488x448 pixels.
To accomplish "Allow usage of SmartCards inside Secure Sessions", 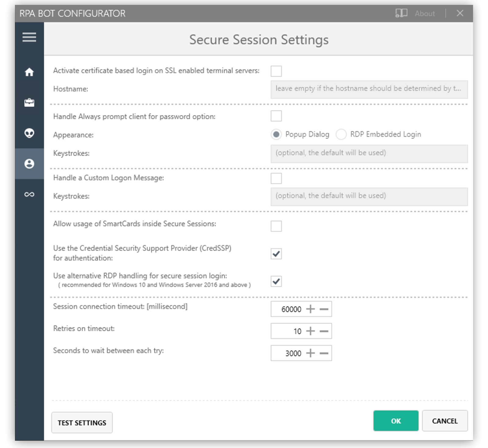I will coord(276,226).
